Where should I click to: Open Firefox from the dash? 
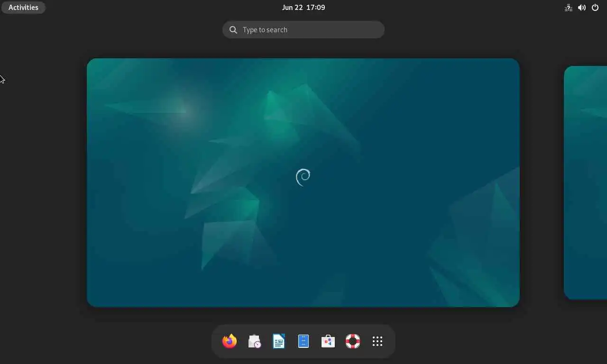(x=230, y=341)
